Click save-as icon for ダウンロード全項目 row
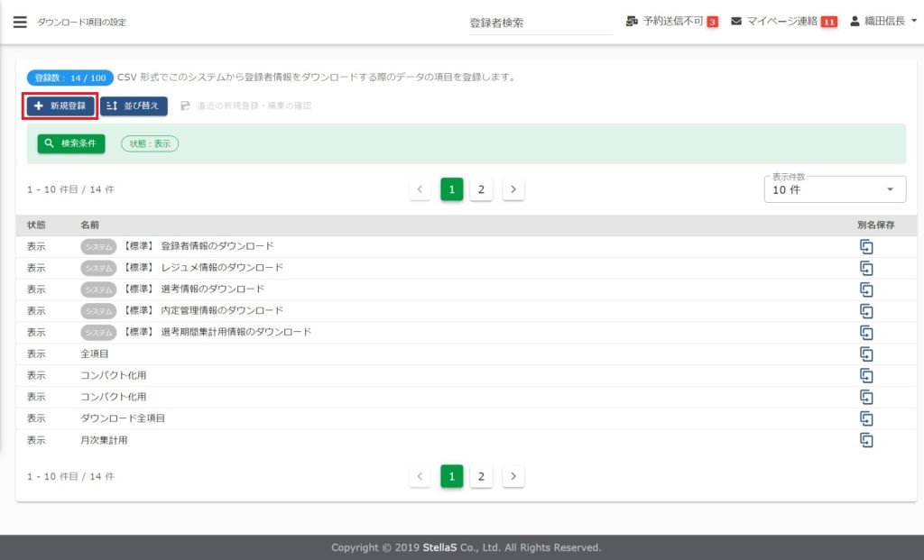 point(866,418)
